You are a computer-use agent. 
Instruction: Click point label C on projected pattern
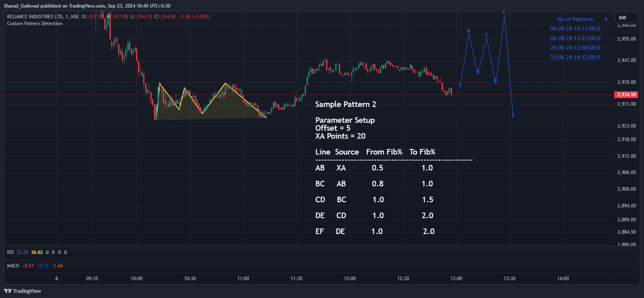(x=486, y=35)
